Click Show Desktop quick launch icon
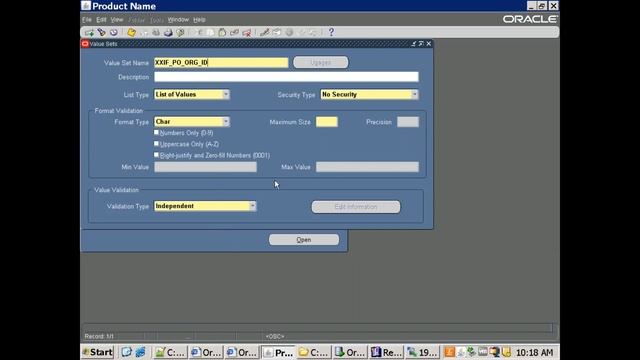The image size is (640, 360). [127, 352]
